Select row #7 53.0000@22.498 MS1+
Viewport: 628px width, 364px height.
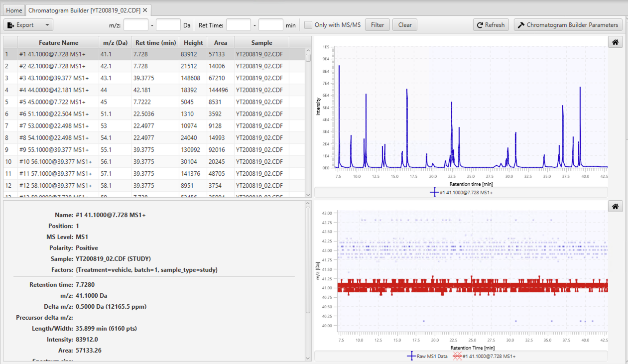pyautogui.click(x=154, y=126)
